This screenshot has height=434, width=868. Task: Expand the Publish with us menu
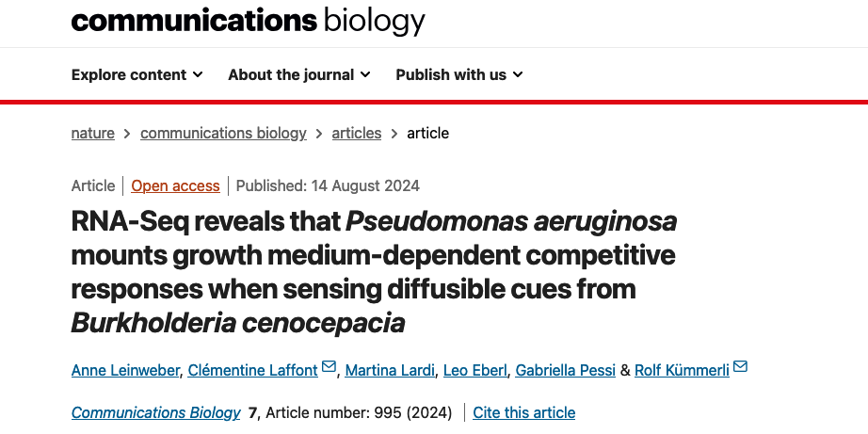pyautogui.click(x=458, y=74)
